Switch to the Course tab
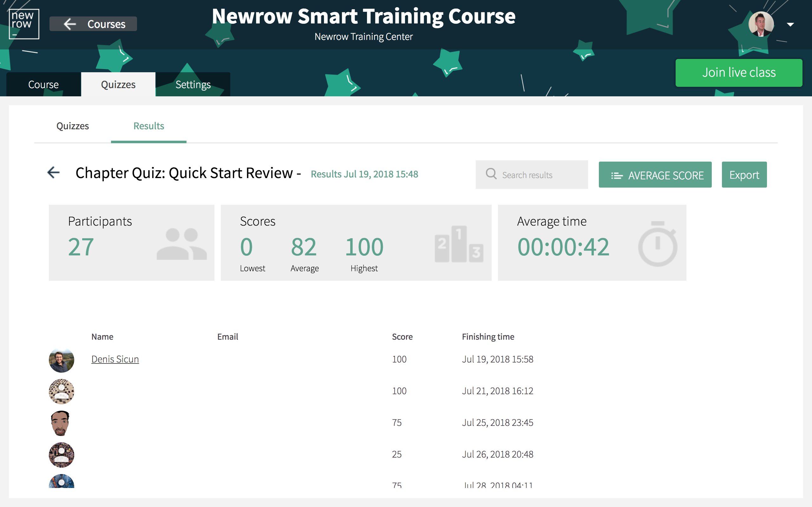The image size is (812, 507). (x=44, y=85)
